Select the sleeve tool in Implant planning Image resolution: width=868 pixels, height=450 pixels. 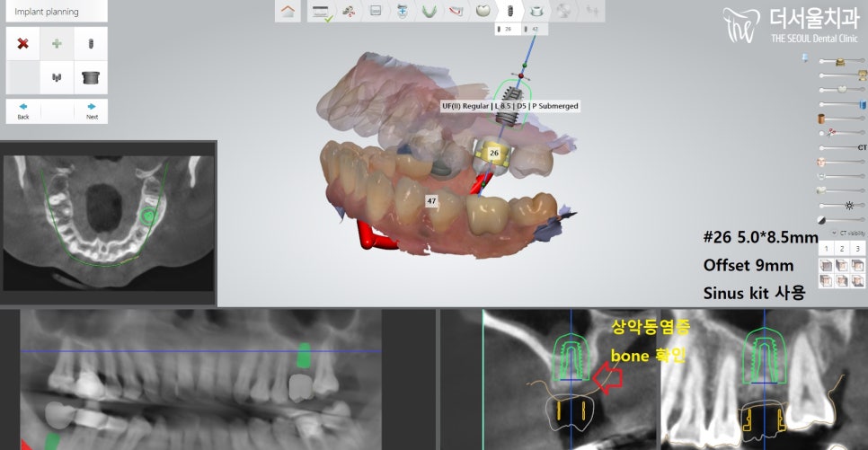click(x=91, y=77)
